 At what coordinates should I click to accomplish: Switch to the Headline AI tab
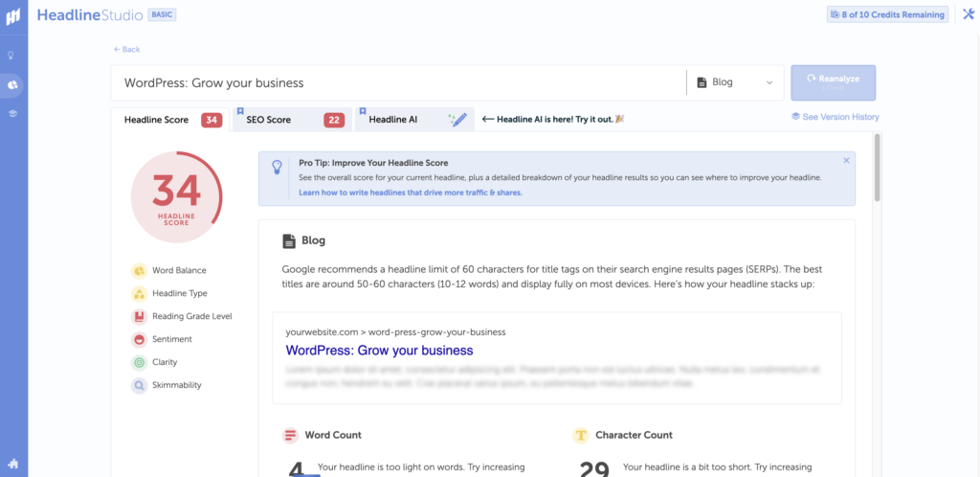click(x=413, y=120)
